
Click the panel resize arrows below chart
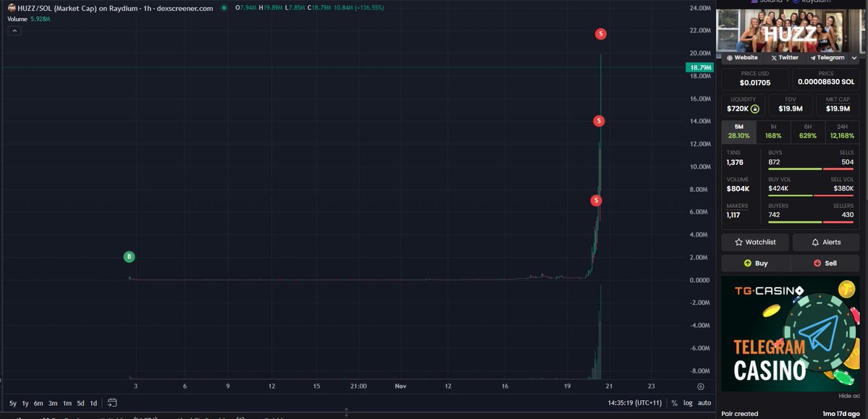click(346, 412)
